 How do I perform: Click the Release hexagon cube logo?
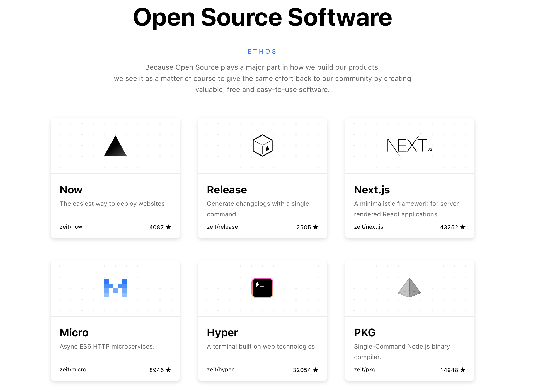coord(262,146)
